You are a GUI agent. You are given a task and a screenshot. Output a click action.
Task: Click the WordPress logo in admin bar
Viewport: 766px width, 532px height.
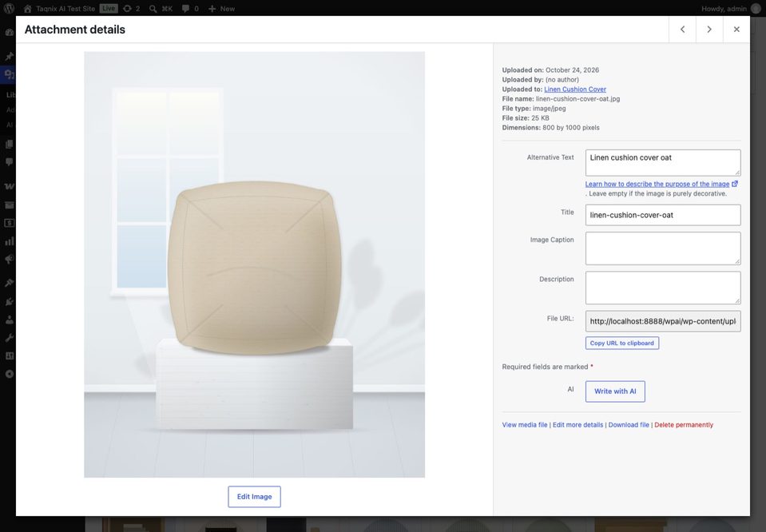click(x=9, y=8)
